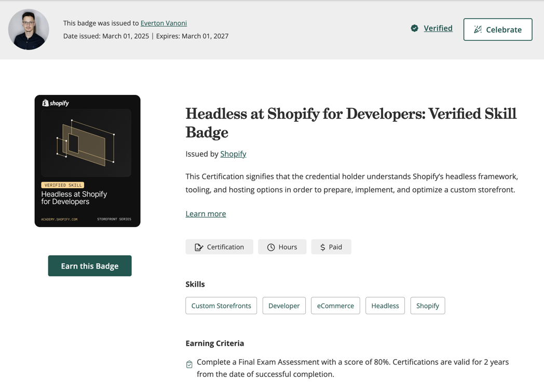Viewport: 544px width, 392px height.
Task: Select the Developer skill tag
Action: (x=284, y=305)
